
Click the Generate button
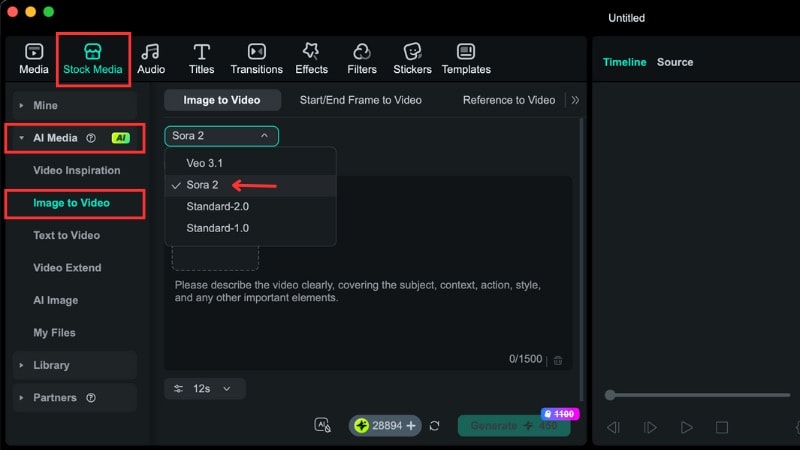point(513,425)
